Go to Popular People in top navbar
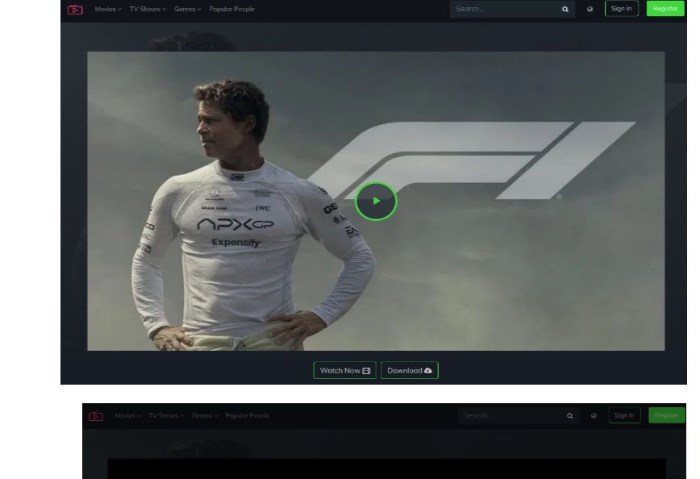The image size is (700, 479). tap(232, 9)
